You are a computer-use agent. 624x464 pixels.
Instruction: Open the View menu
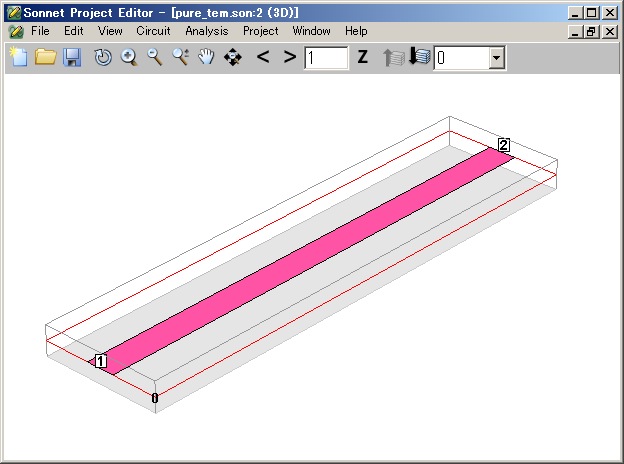(110, 31)
